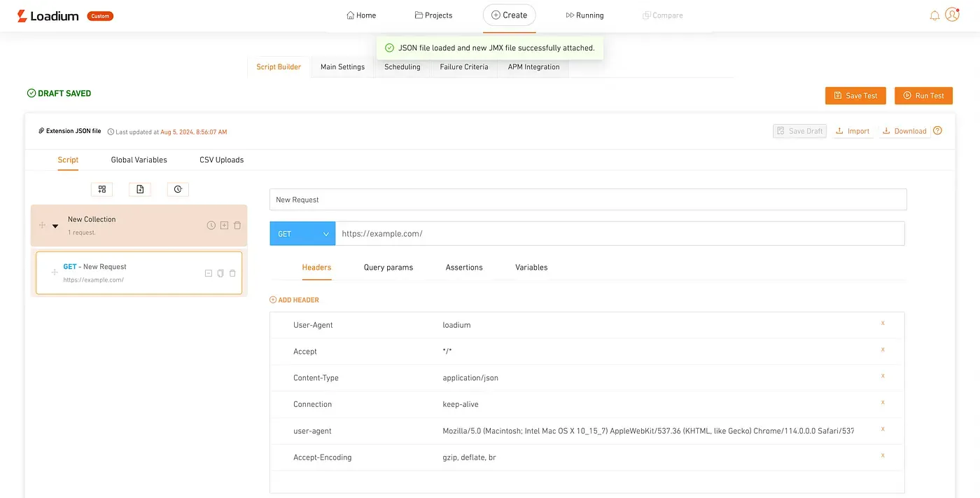980x498 pixels.
Task: Click the Import button
Action: [x=853, y=131]
